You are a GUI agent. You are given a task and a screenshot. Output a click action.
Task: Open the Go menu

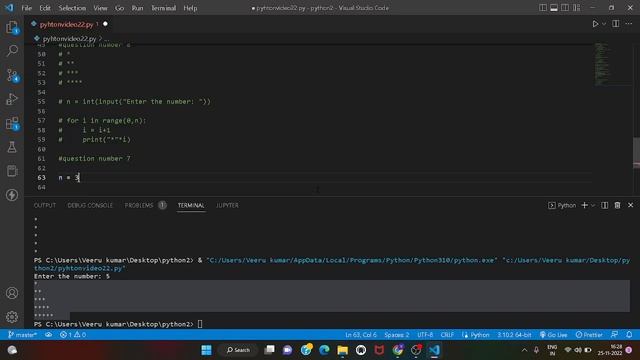119,8
